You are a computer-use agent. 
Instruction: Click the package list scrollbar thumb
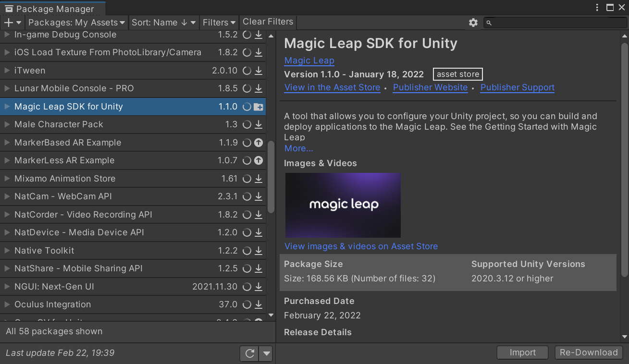(x=271, y=177)
